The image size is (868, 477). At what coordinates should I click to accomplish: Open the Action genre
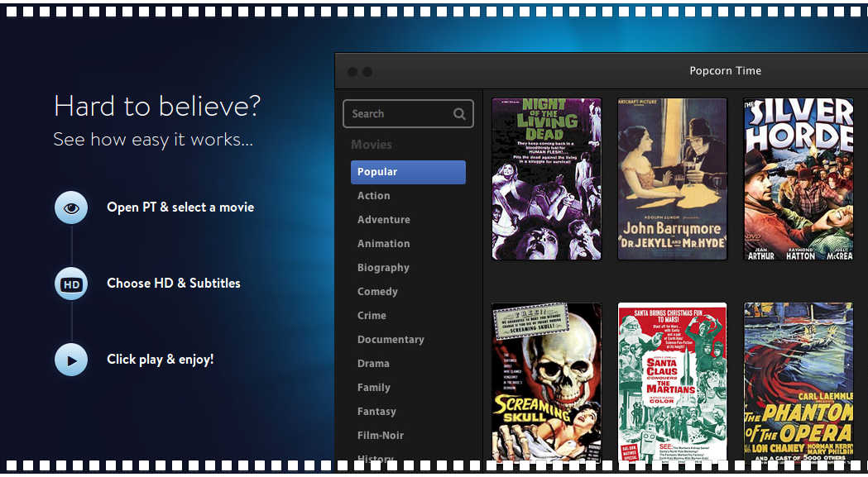[x=374, y=196]
